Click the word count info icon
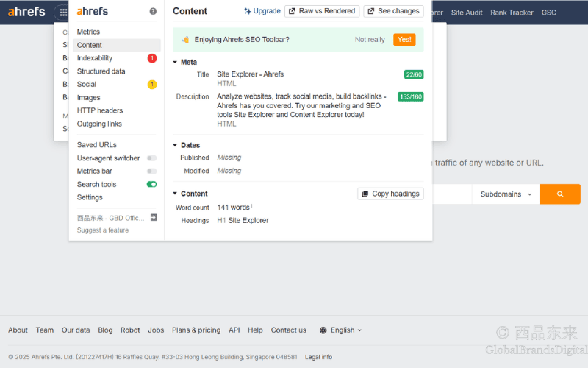 [x=251, y=206]
